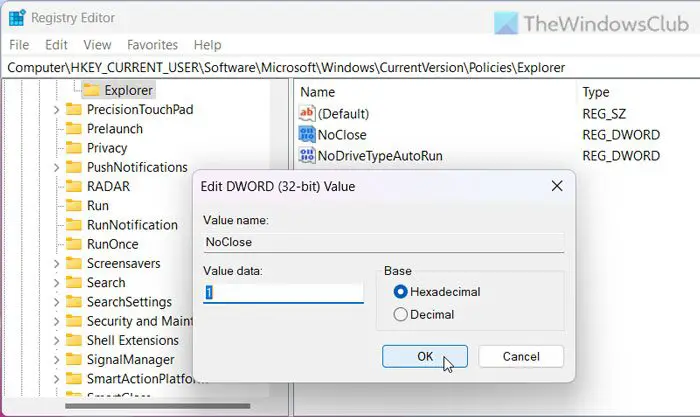Select the RunOnce key label
700x417 pixels.
(x=112, y=244)
